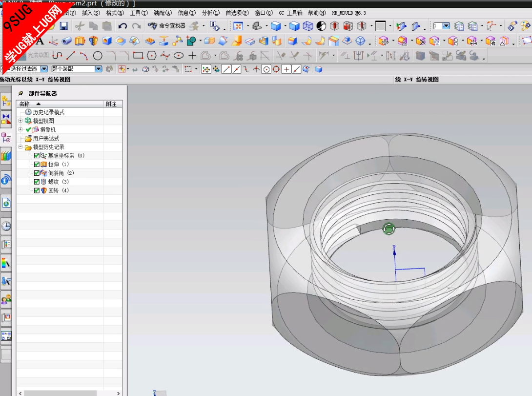Open the 首选项(P) menu
The width and height of the screenshot is (532, 396).
[237, 13]
